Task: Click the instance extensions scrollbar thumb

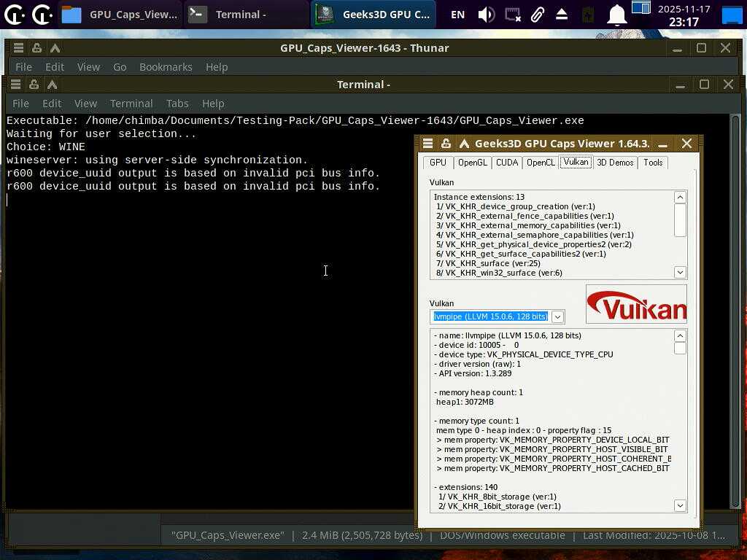Action: tap(681, 220)
